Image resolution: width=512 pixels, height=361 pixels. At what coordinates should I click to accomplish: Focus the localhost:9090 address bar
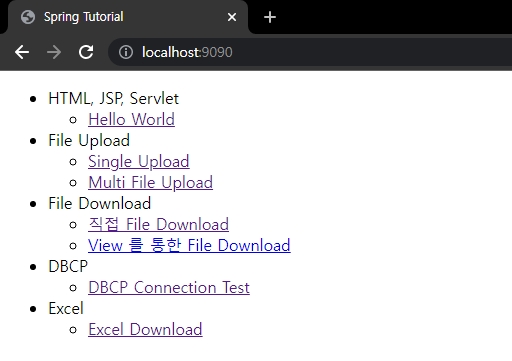click(310, 52)
